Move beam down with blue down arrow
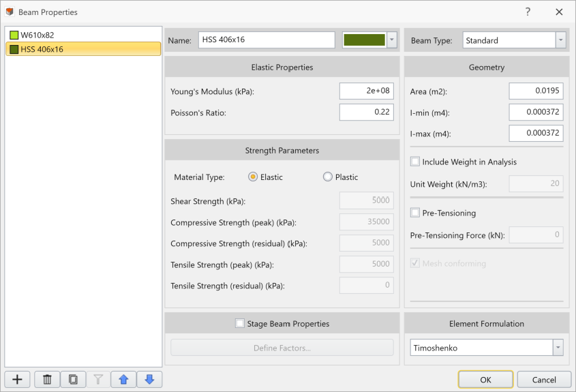This screenshot has height=392, width=576. pos(149,379)
